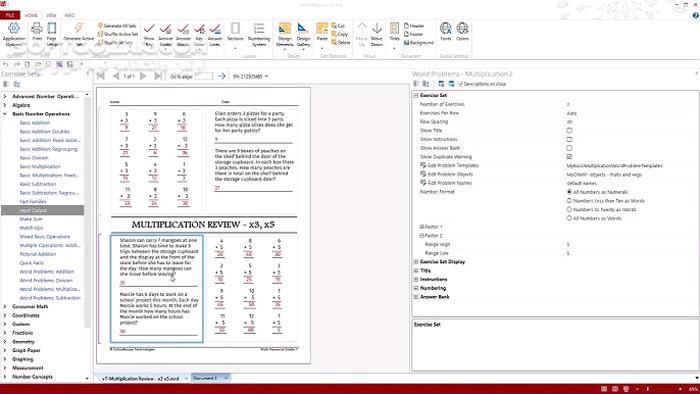Open the Design Elements tool
Viewport: 700px width, 394px height.
pos(284,34)
